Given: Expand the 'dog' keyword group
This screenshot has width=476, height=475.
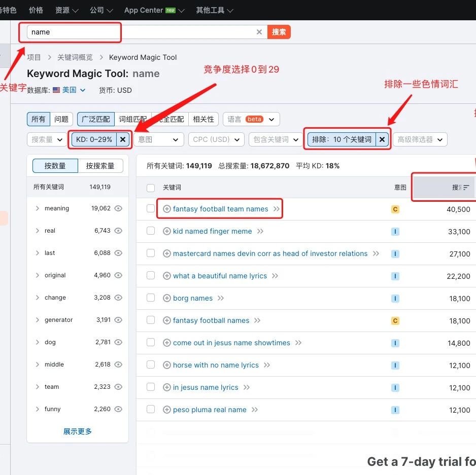Looking at the screenshot, I should pos(38,342).
